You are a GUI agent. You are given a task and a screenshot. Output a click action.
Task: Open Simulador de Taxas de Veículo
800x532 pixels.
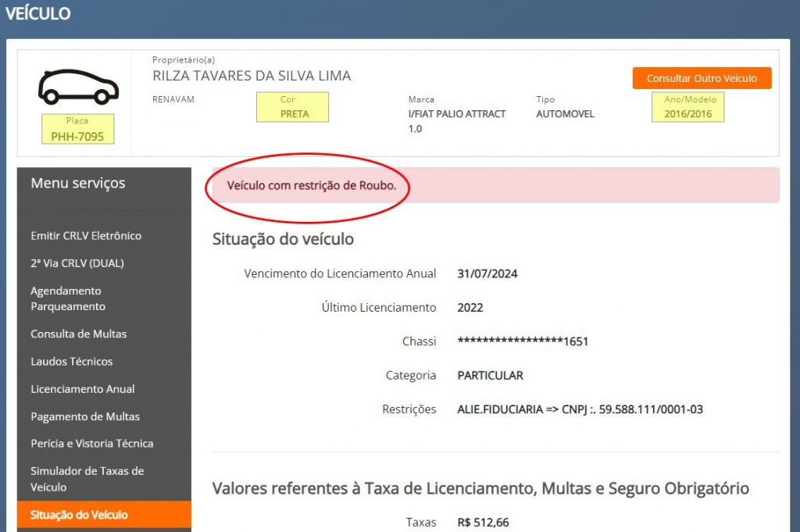(x=87, y=479)
